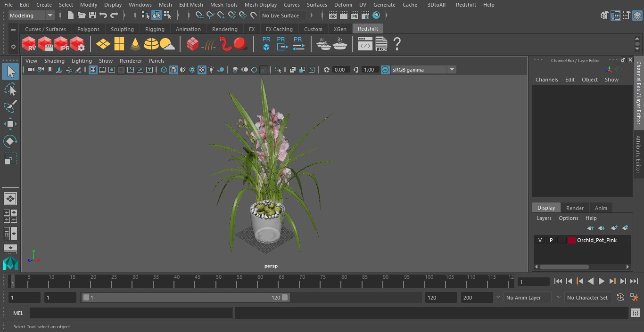Activate the Select tool arrow
The height and width of the screenshot is (332, 644).
pos(10,72)
